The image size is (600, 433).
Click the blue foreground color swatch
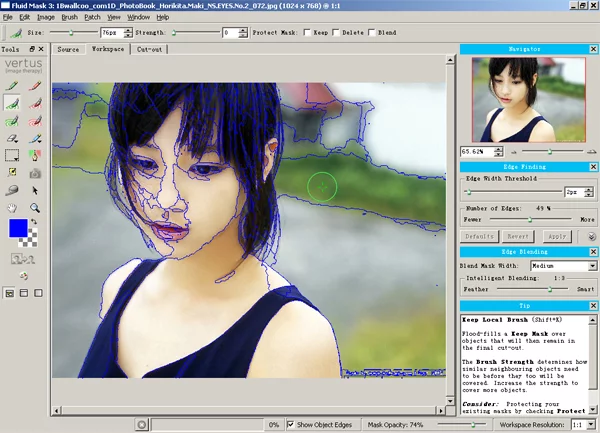18,228
